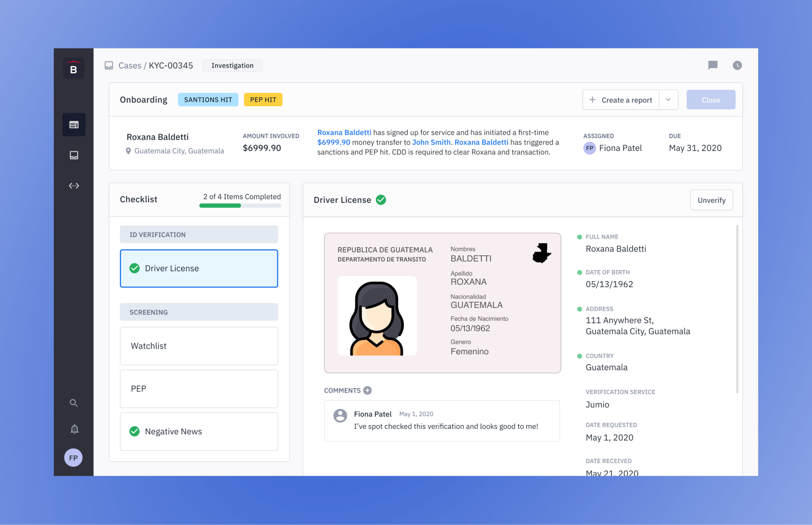This screenshot has width=812, height=525.
Task: Click the code brackets icon in sidebar
Action: 74,186
